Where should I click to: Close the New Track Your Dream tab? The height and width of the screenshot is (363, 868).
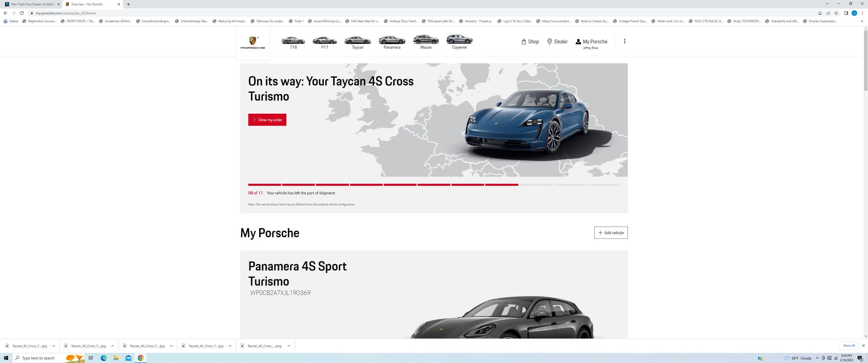point(58,4)
